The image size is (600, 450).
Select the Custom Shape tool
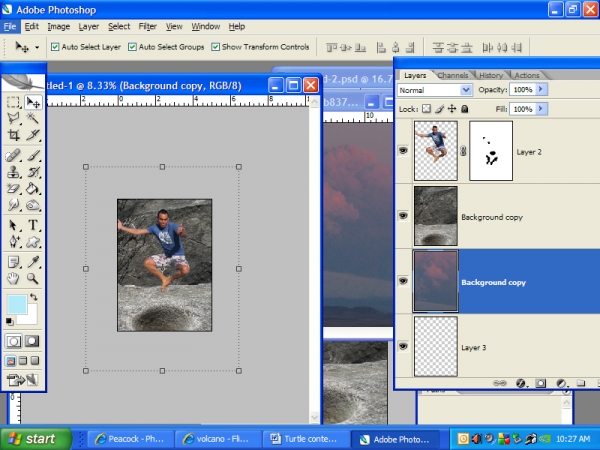click(33, 241)
